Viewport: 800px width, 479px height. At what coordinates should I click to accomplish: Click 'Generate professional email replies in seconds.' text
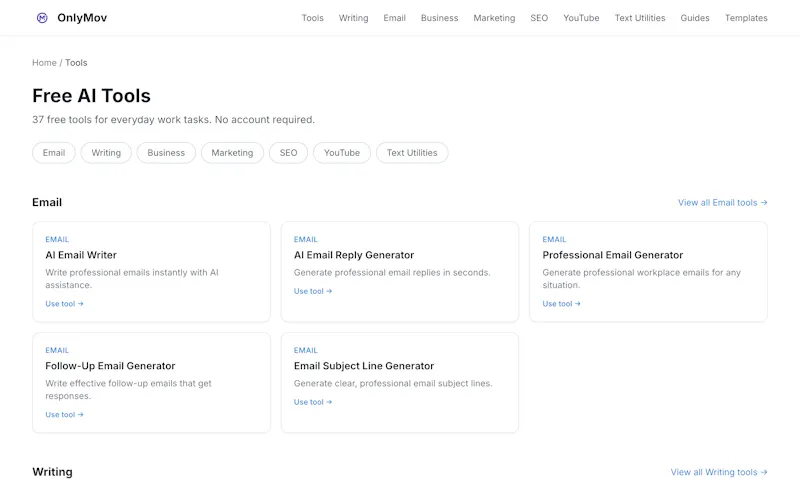pyautogui.click(x=392, y=272)
